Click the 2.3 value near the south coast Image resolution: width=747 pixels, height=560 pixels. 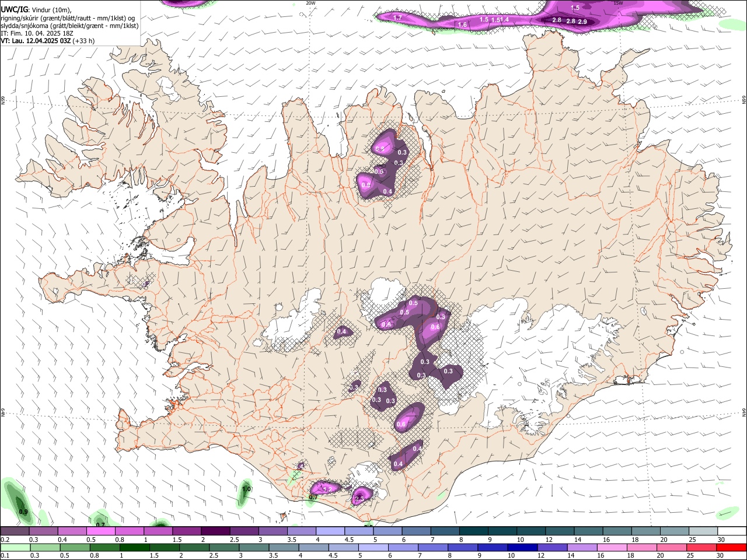click(359, 499)
